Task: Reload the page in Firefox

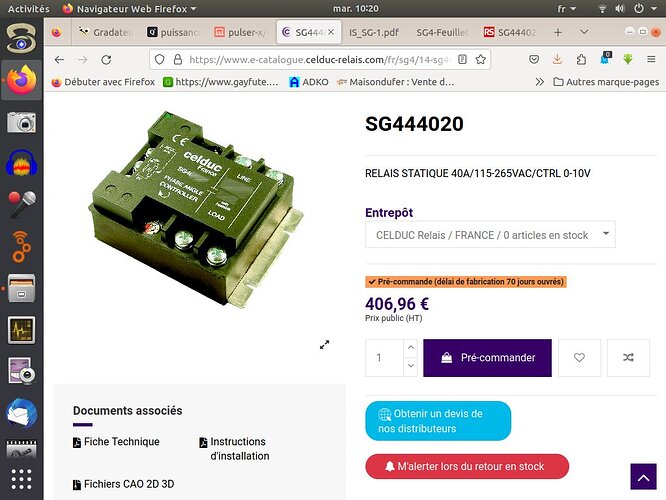Action: 106,59
